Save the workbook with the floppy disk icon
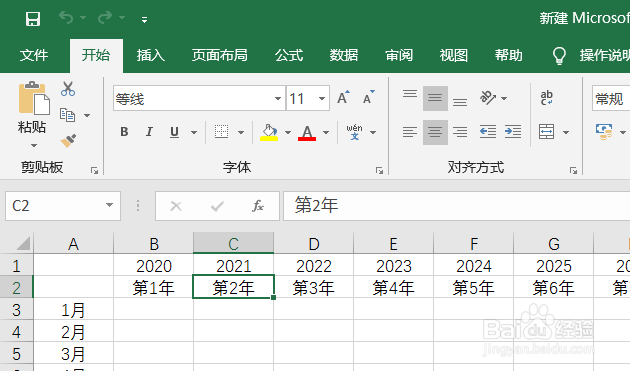Viewport: 630px width, 371px height. point(33,19)
